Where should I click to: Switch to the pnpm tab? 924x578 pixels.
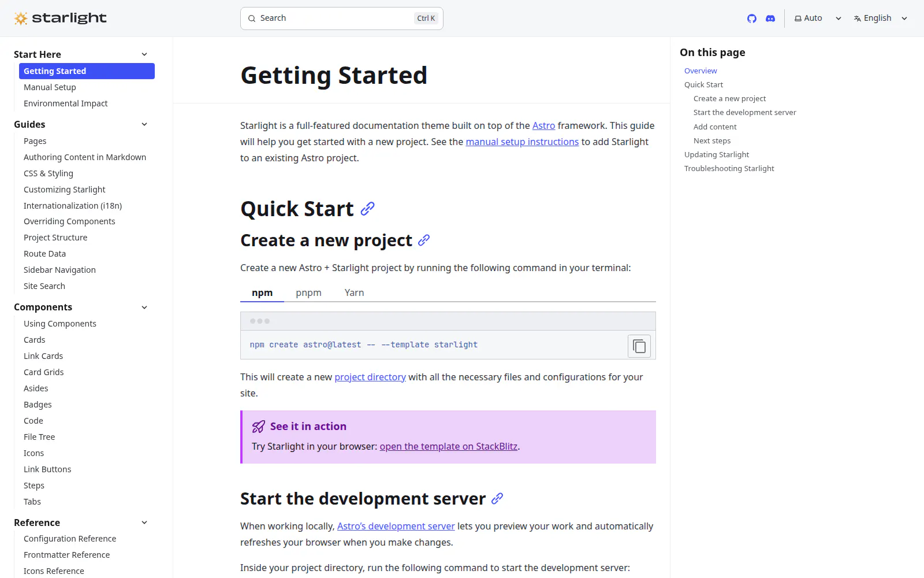point(308,292)
